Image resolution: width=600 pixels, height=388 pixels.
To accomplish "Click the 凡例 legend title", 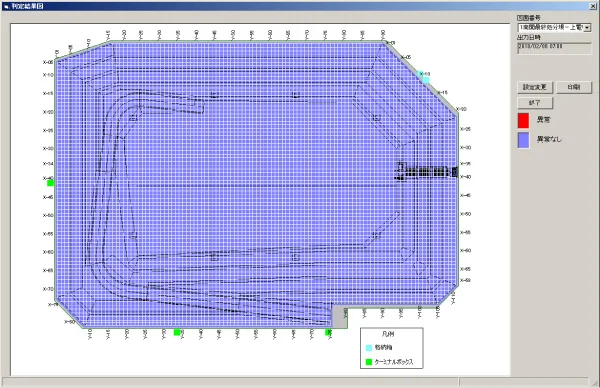I will pos(388,334).
